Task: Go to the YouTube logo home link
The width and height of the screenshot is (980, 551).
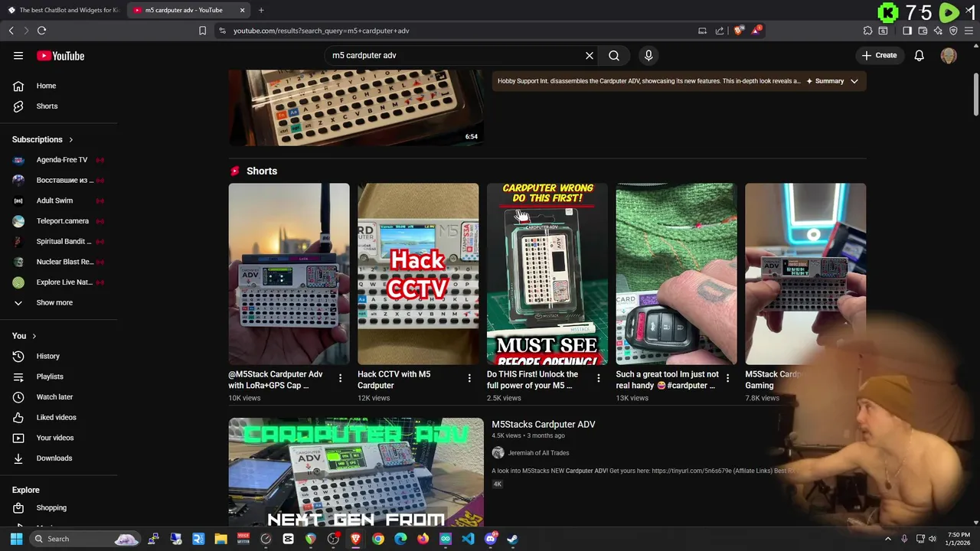Action: click(x=60, y=56)
